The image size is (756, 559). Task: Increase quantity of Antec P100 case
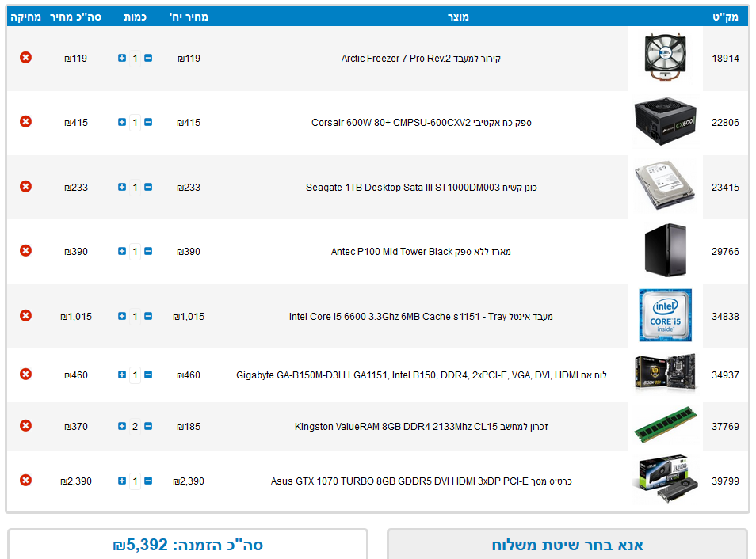point(122,251)
